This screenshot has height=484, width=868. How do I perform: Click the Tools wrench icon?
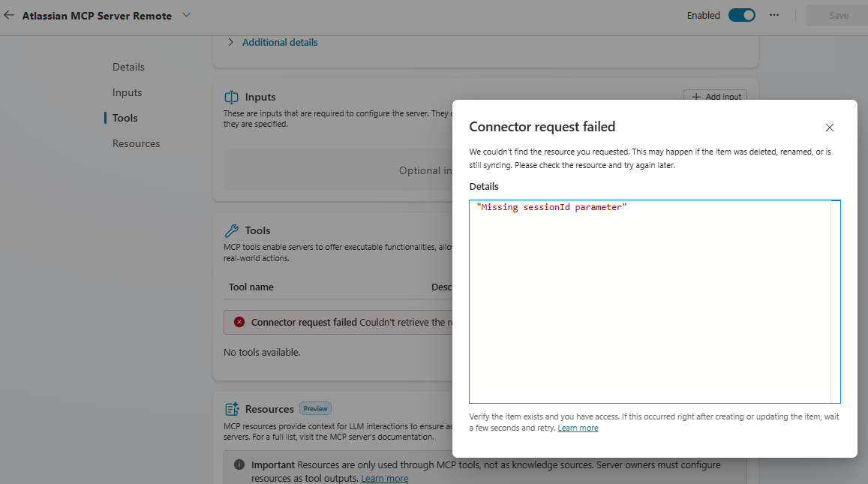coord(231,230)
